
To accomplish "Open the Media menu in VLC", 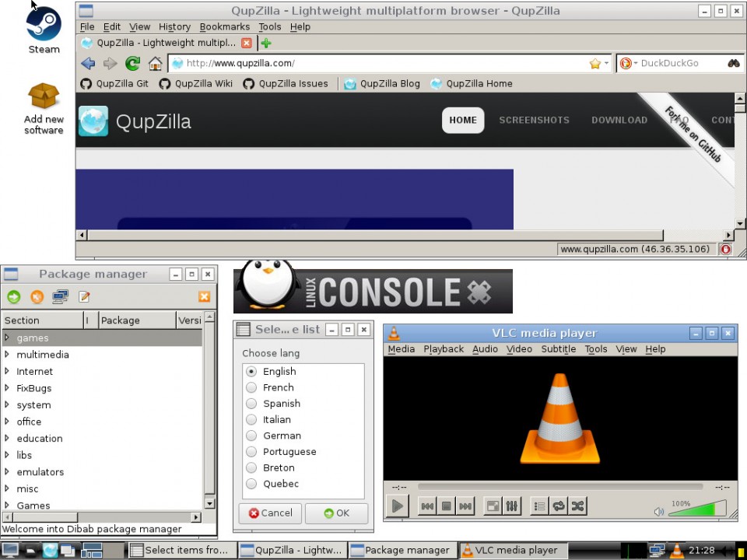I will (402, 349).
